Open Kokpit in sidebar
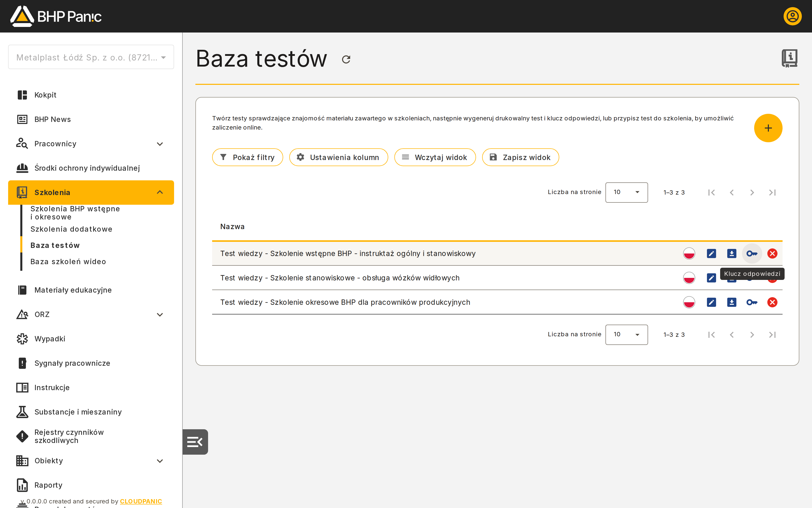The height and width of the screenshot is (508, 812). [91, 95]
